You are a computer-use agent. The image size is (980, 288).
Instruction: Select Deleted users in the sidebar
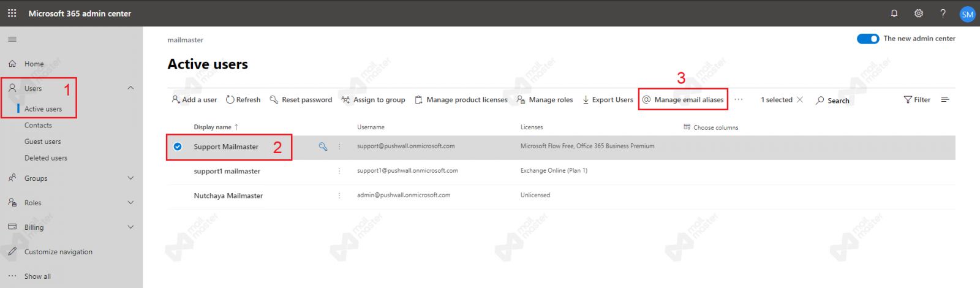[x=46, y=158]
